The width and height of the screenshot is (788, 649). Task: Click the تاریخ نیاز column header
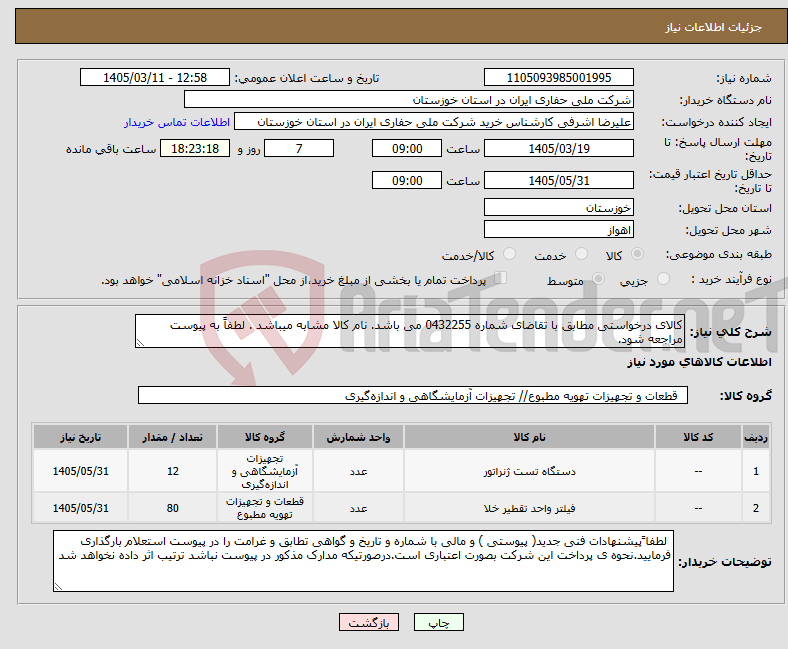click(x=80, y=437)
